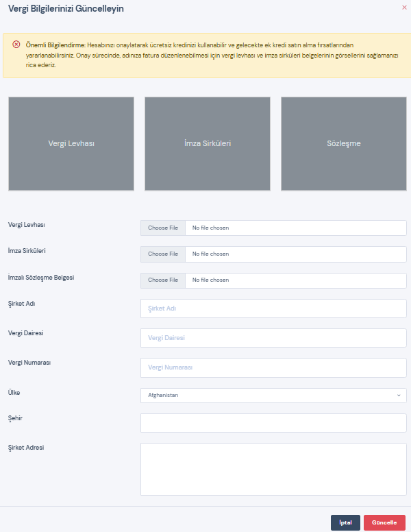Click the red warning icon in alert
Viewport: 411px width, 532px height.
click(16, 45)
